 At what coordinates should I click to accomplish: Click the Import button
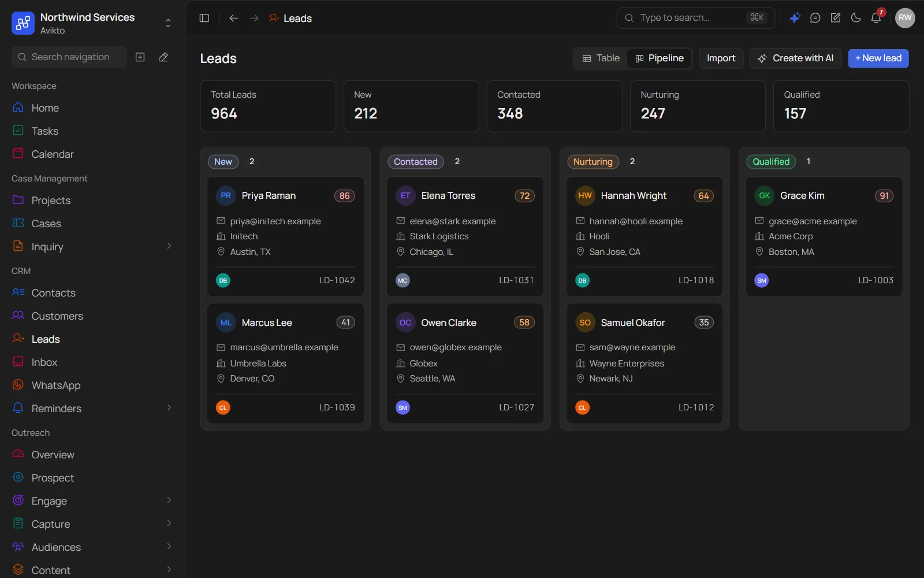[x=721, y=58]
